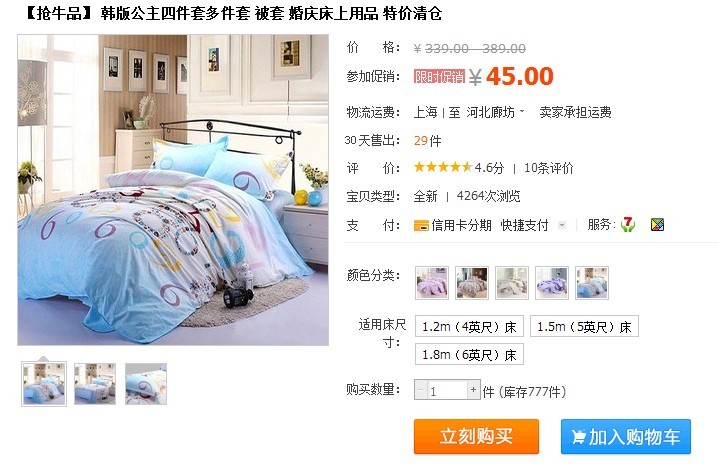Select the 1.2m（4英尺）床 size option
This screenshot has width=719, height=466.
(x=469, y=327)
